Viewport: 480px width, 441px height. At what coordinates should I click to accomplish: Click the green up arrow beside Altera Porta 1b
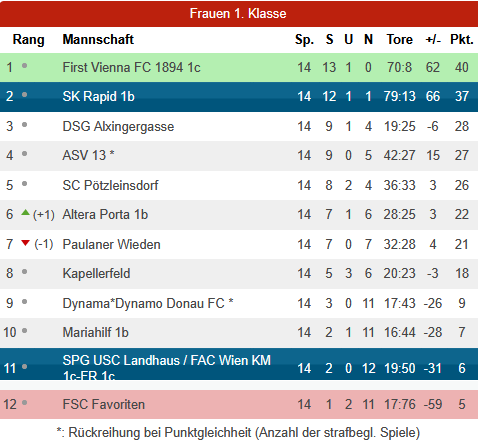coord(25,212)
